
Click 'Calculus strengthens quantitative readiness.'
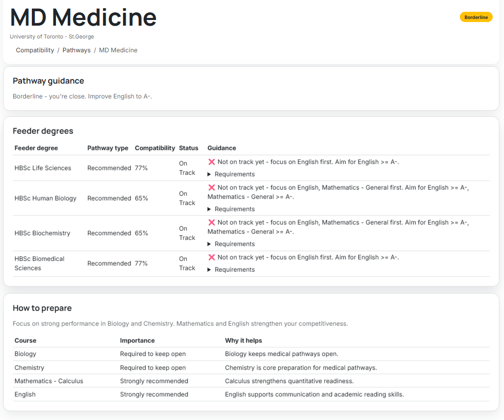(x=289, y=381)
